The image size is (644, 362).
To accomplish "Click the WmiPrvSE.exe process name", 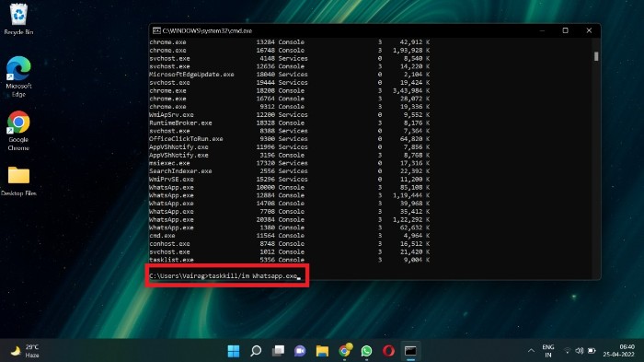I will point(171,180).
